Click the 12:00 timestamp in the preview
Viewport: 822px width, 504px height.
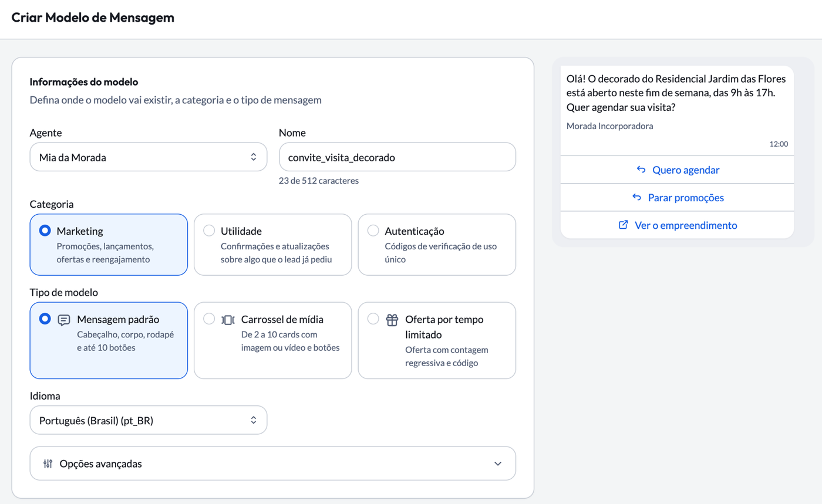click(x=779, y=144)
